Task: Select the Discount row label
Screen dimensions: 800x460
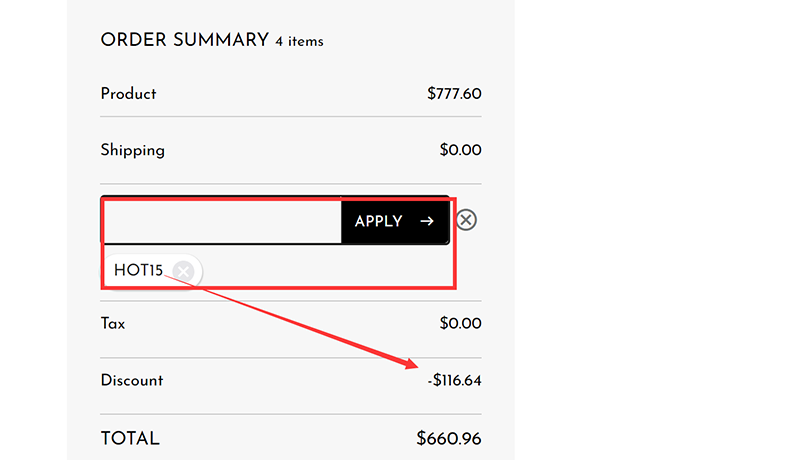Action: click(131, 381)
